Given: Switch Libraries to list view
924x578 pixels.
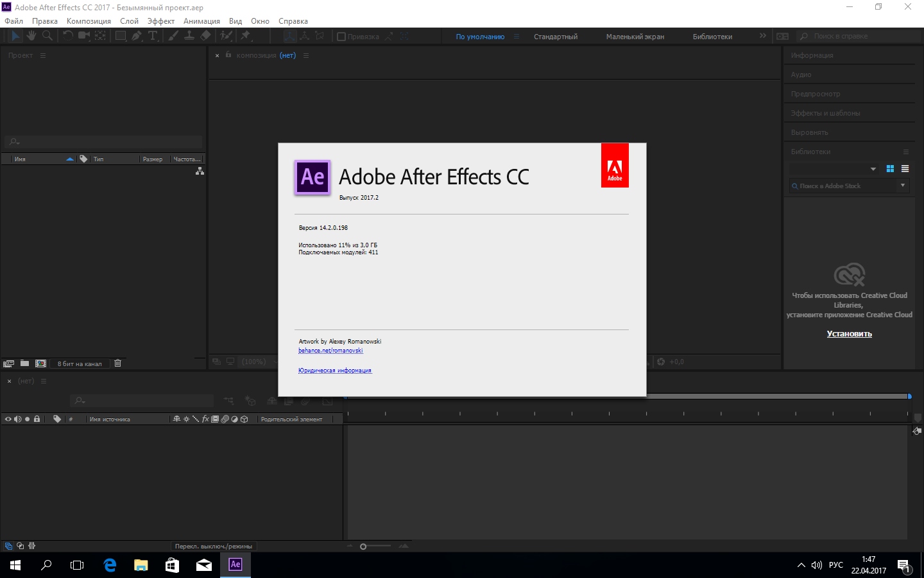Looking at the screenshot, I should (x=905, y=169).
